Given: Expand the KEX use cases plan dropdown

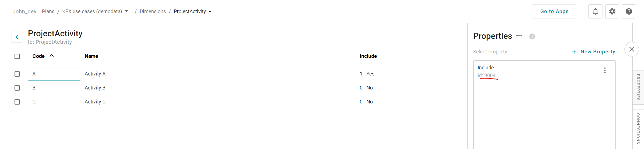Looking at the screenshot, I should click(127, 11).
